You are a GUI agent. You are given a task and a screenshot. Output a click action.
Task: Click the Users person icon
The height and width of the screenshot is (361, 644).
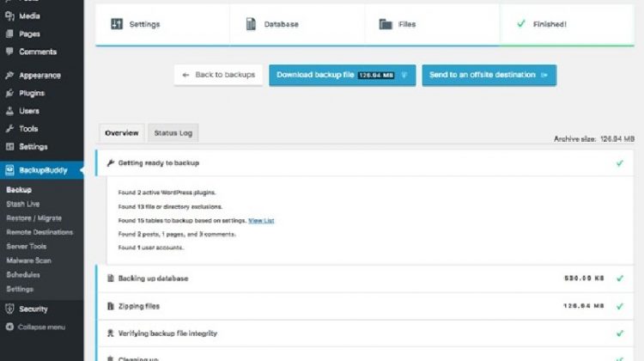click(x=9, y=111)
